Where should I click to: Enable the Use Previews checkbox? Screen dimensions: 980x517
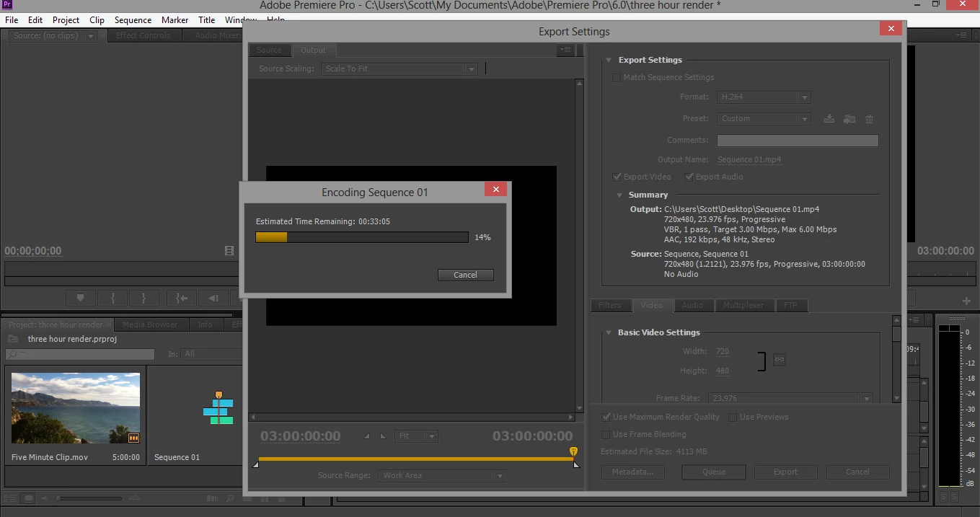[733, 417]
